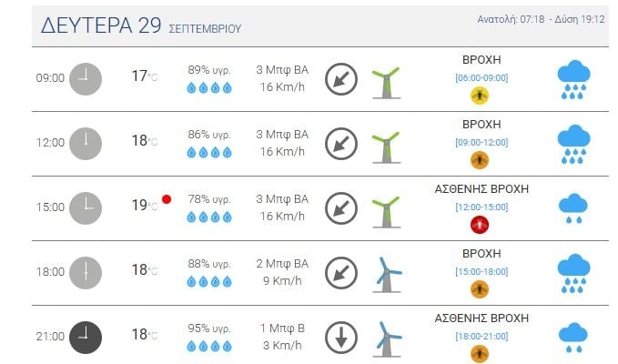Click the northeast wind arrow at 09:00
This screenshot has height=364, width=618.
coord(341,78)
